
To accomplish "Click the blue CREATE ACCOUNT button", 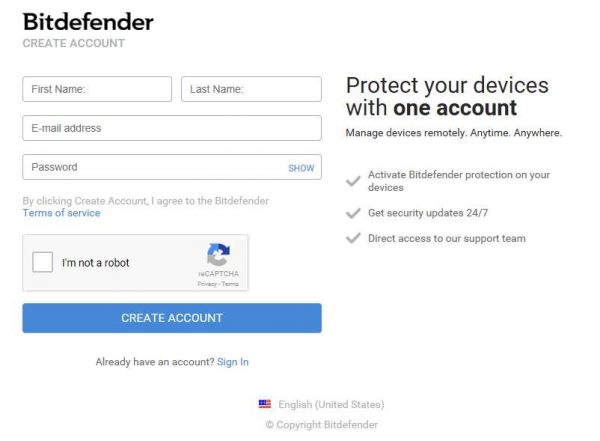I will [x=172, y=318].
